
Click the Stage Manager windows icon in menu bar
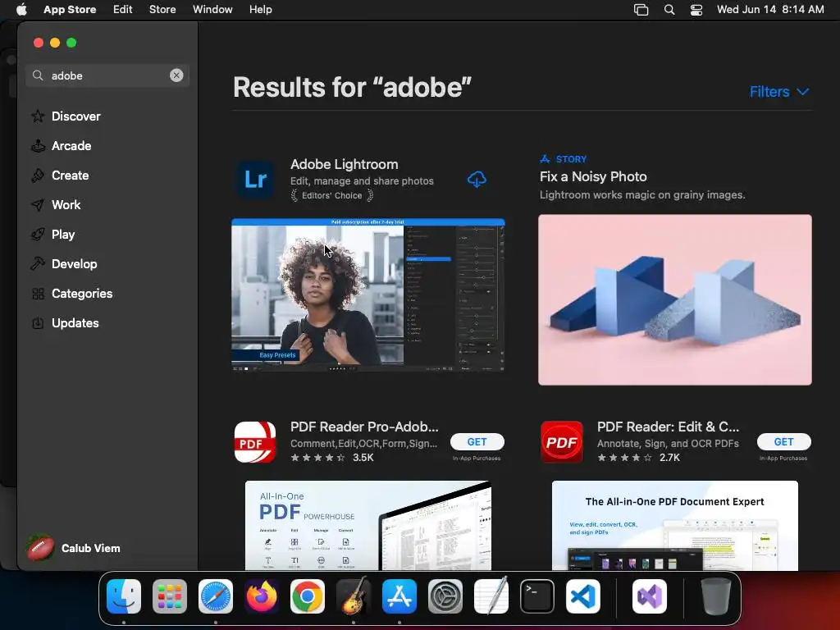click(641, 10)
